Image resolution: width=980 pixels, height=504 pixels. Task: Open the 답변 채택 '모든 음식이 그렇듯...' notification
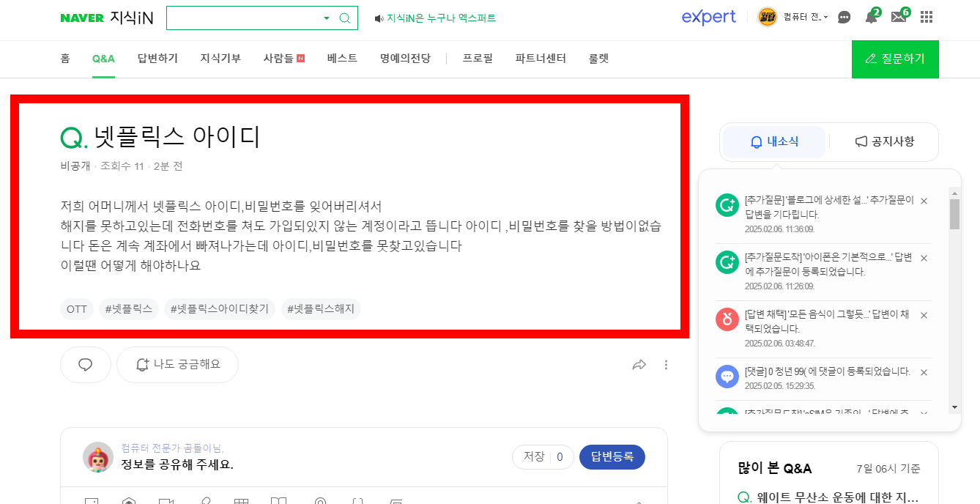827,322
